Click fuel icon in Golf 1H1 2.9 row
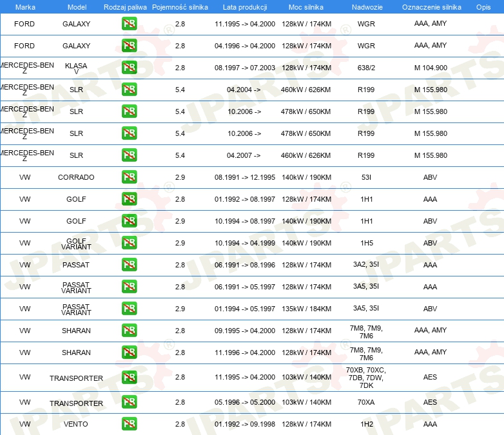 pos(129,221)
